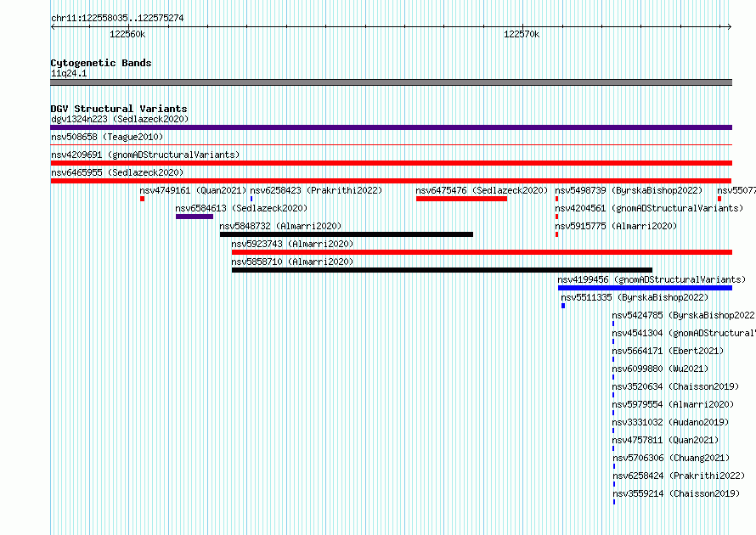
Task: Click the dgv1324n223 (Sedlazeck2020) label
Action: (120, 119)
